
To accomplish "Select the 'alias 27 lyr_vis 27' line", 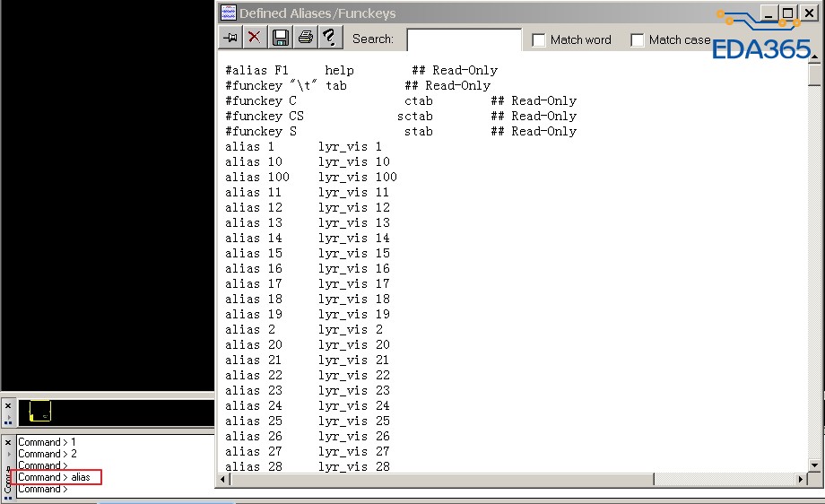I will (x=308, y=452).
